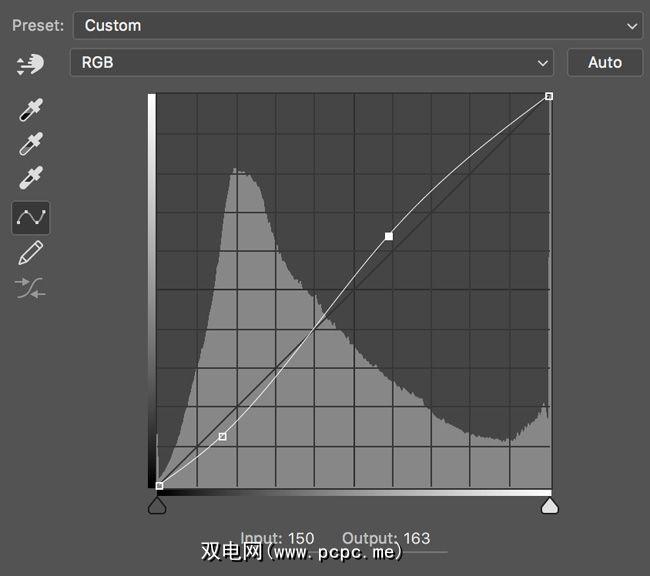This screenshot has width=650, height=576.
Task: Open the Preset dropdown set to Custom
Action: coord(357,25)
